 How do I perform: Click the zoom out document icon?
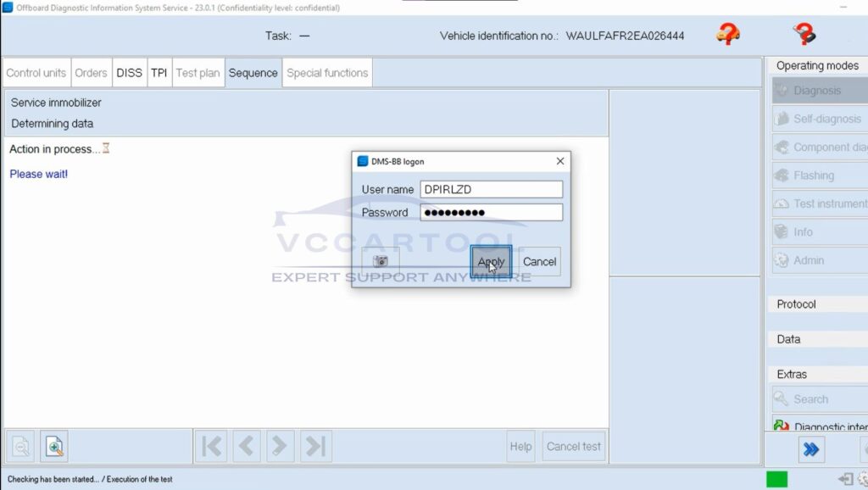coord(21,446)
